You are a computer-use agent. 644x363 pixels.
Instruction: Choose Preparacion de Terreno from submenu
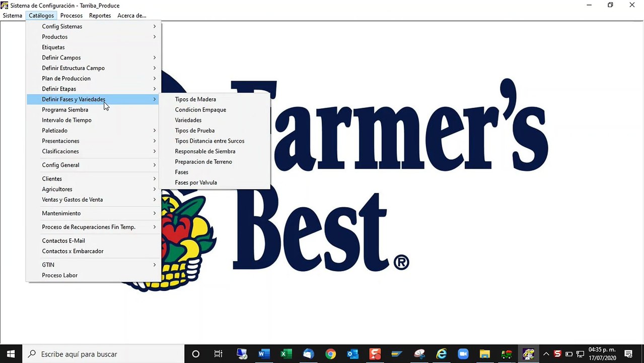tap(215, 162)
